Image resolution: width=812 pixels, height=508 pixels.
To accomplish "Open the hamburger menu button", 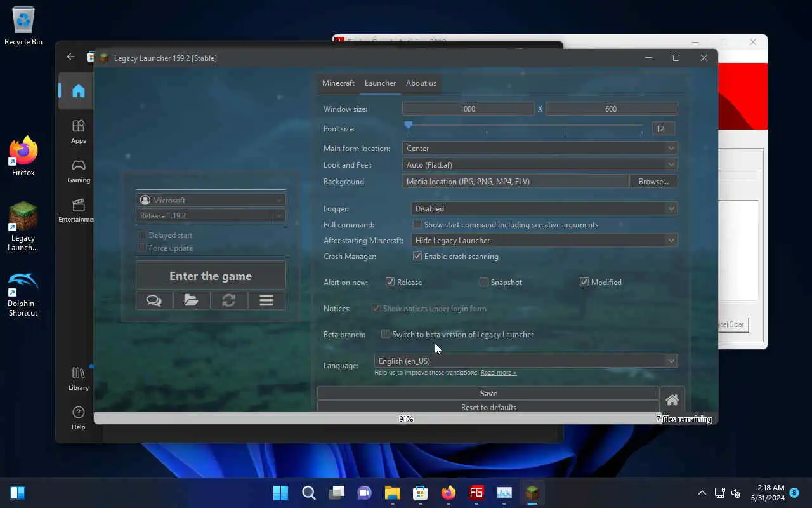I will pyautogui.click(x=266, y=300).
